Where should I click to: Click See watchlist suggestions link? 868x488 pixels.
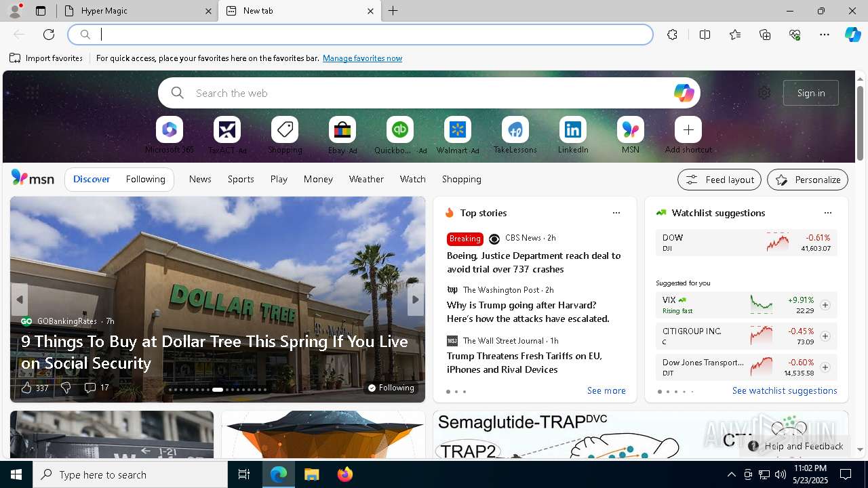point(785,390)
